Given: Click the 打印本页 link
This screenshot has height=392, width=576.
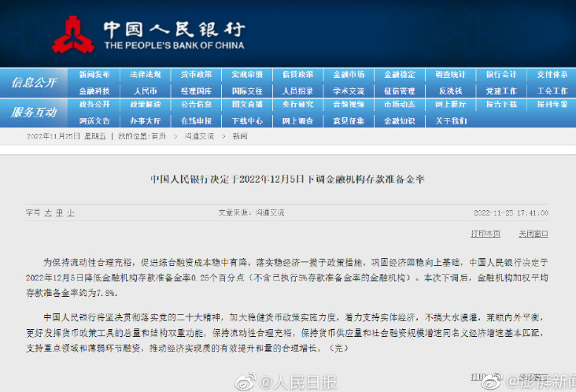Looking at the screenshot, I should click(486, 234).
